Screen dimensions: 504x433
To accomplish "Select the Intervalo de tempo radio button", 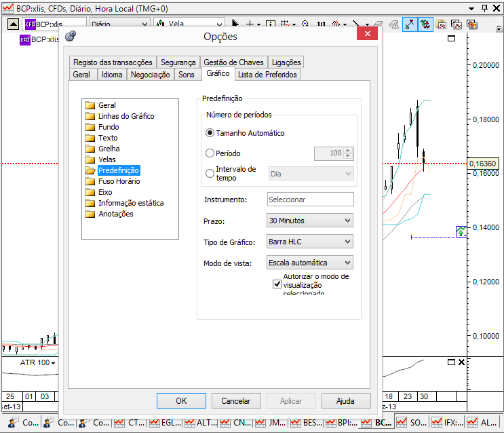I will coord(210,173).
